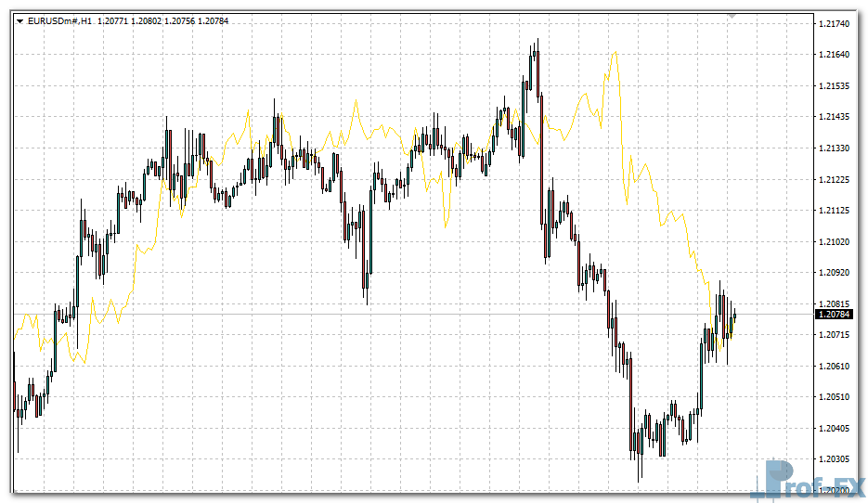Click the 1.21330 price scale label
The width and height of the screenshot is (868, 503).
click(x=836, y=148)
